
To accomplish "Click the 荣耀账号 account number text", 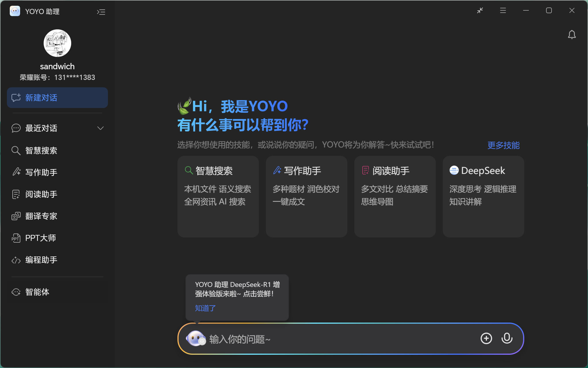I will pyautogui.click(x=57, y=77).
